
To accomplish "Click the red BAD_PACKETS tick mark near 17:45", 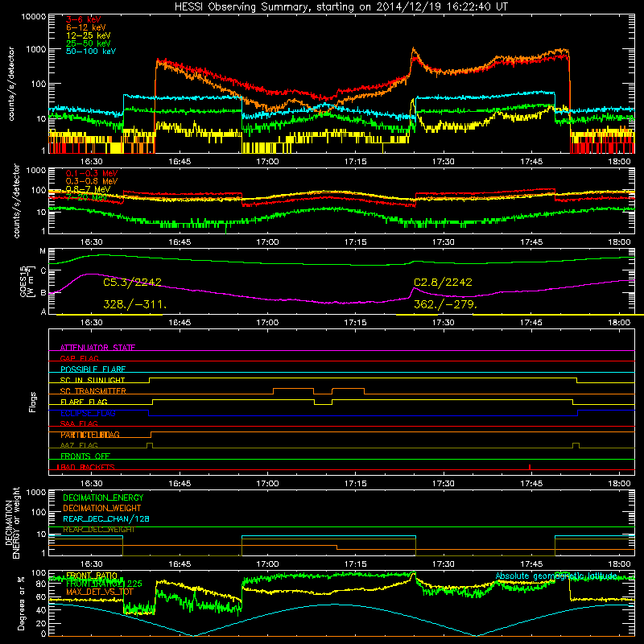I will [530, 467].
